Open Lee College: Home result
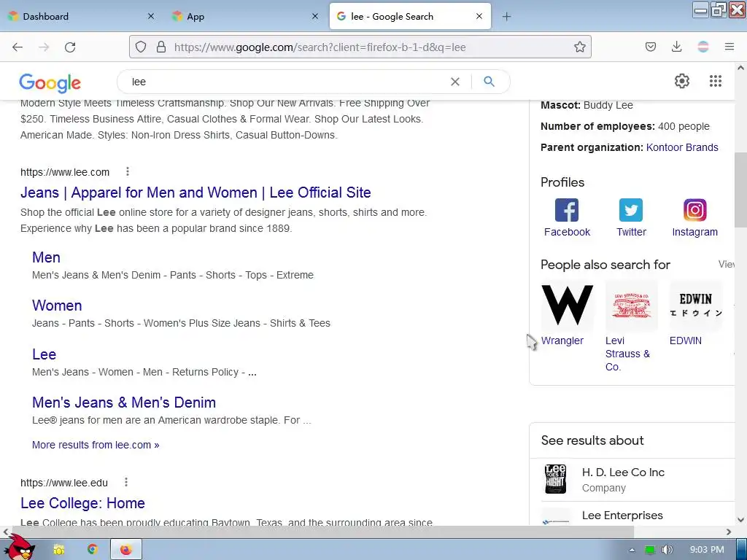747x560 pixels. (82, 503)
